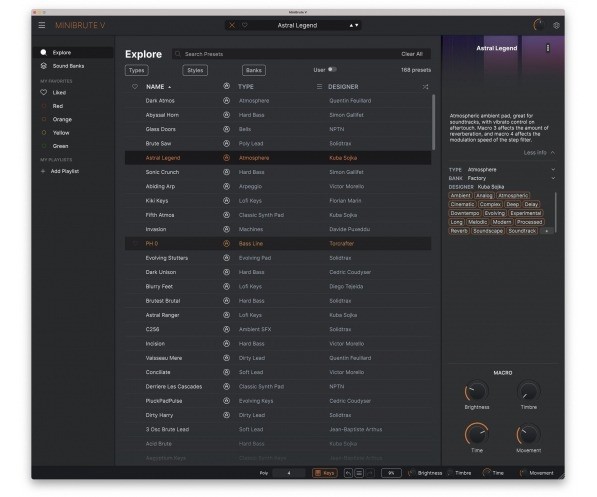Like the current preset with the top heart icon
The image size is (597, 497).
click(x=245, y=25)
